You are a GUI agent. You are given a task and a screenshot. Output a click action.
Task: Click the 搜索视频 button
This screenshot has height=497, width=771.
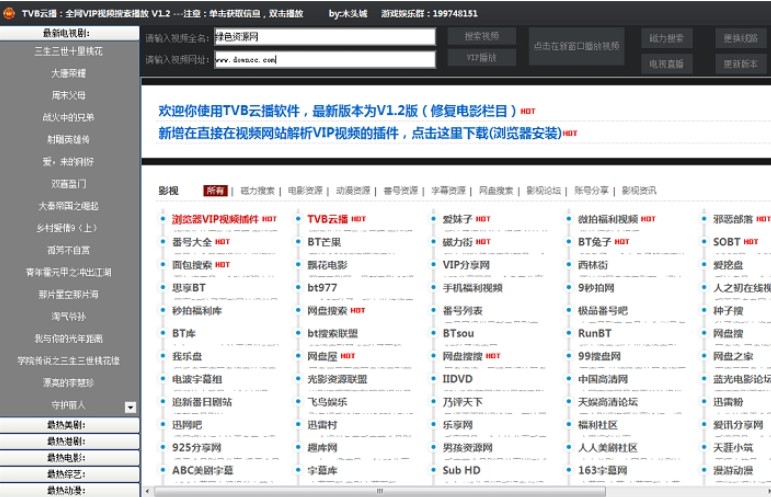[x=481, y=36]
